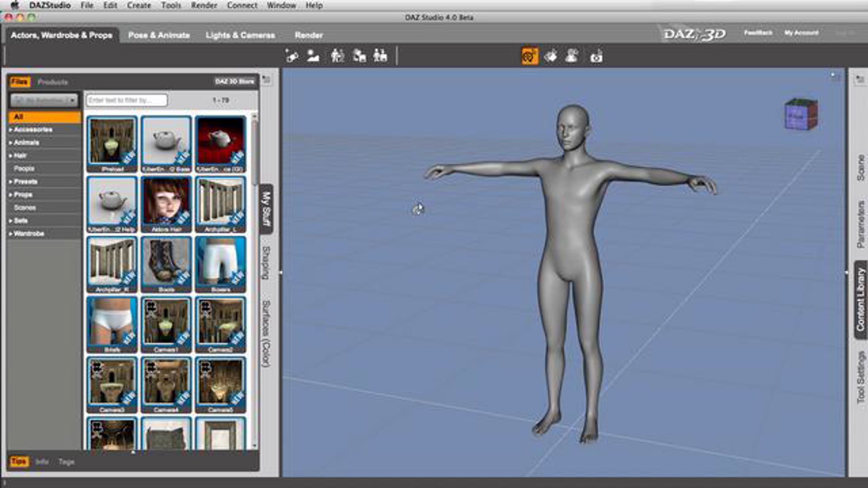Toggle the Products view button
The image size is (868, 488).
[x=53, y=82]
